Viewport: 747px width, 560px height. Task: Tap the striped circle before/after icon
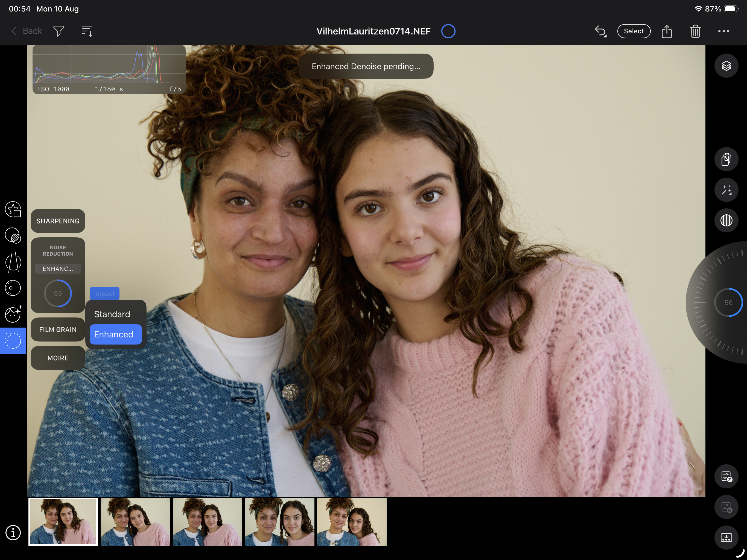coord(726,221)
